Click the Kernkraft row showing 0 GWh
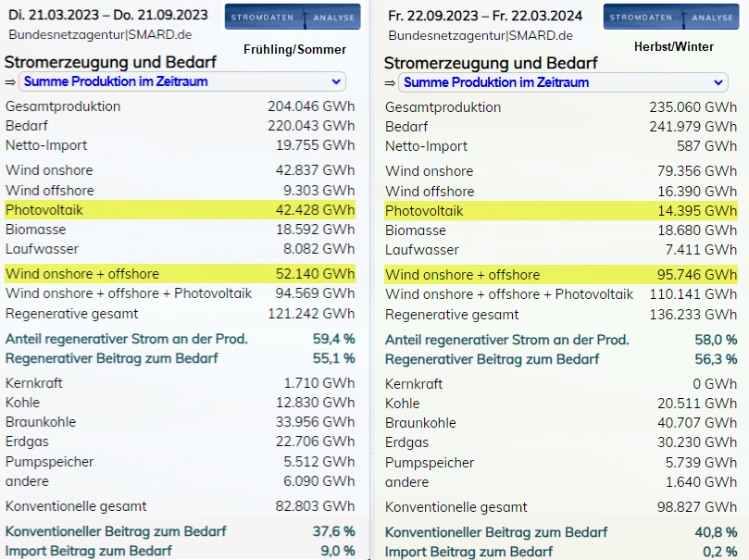Viewport: 749px width, 560px height. (x=561, y=383)
